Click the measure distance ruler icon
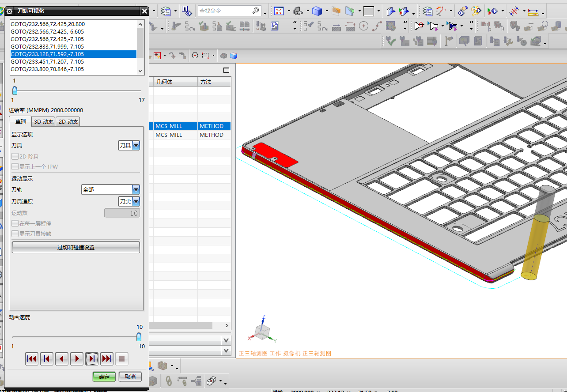This screenshot has width=567, height=392. (533, 11)
